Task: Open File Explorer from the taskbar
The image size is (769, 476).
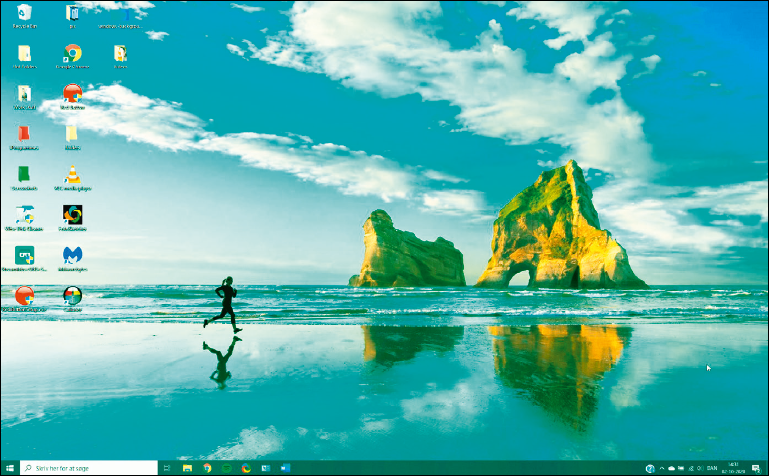Action: pyautogui.click(x=187, y=467)
